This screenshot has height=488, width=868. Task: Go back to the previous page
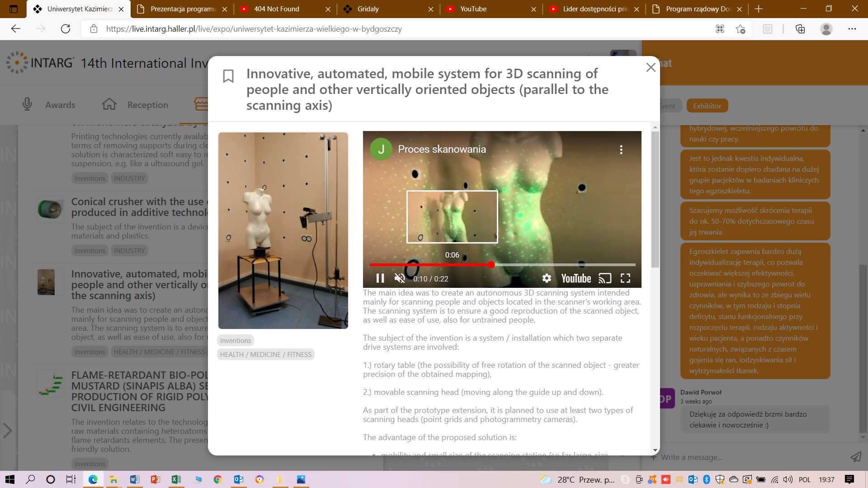point(16,29)
